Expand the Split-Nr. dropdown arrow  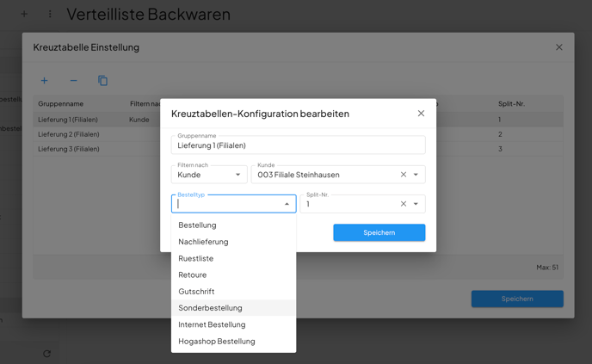(416, 204)
